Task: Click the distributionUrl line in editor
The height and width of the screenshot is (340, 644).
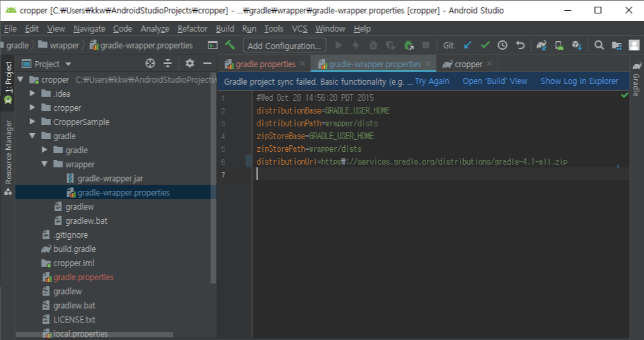Action: point(411,161)
